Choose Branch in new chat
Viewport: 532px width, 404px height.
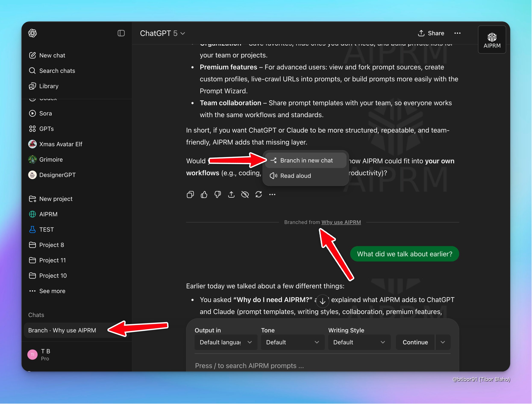[x=306, y=161]
